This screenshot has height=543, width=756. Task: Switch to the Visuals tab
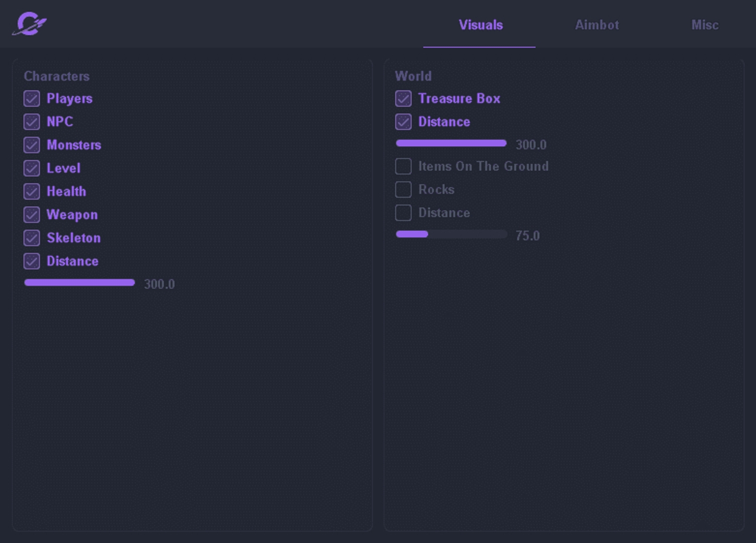point(480,25)
